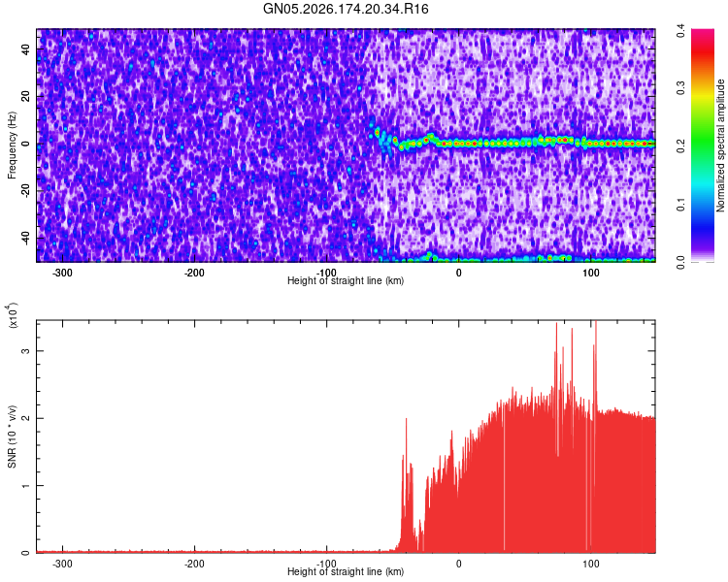
Task: Click the Normalized spectral amplitude label
Action: (x=720, y=145)
